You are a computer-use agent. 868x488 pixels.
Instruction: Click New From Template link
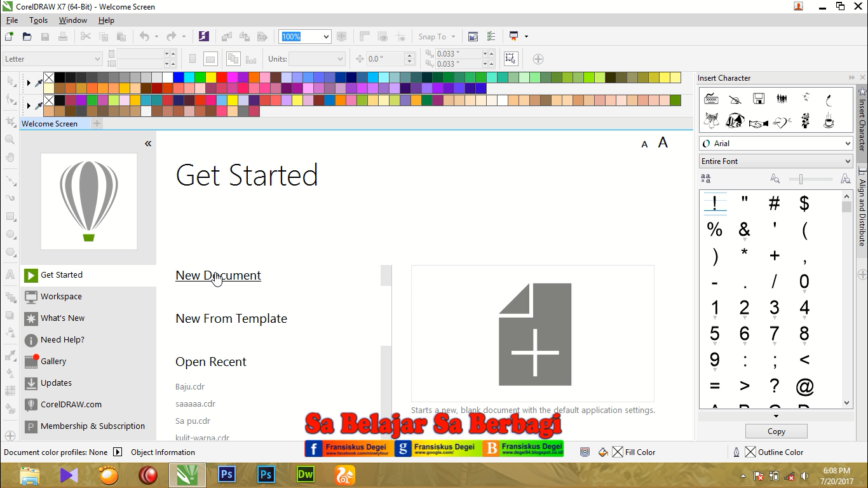click(x=231, y=318)
